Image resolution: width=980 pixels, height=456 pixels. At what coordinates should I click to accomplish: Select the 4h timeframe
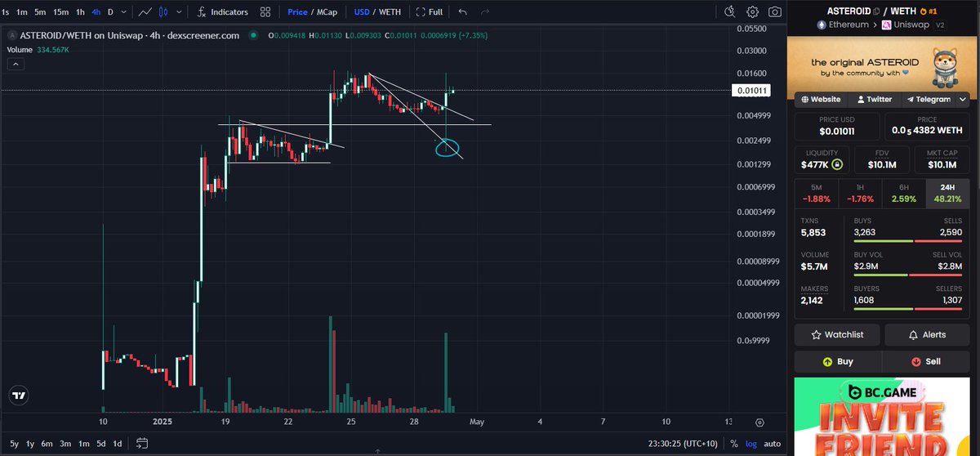coord(96,12)
